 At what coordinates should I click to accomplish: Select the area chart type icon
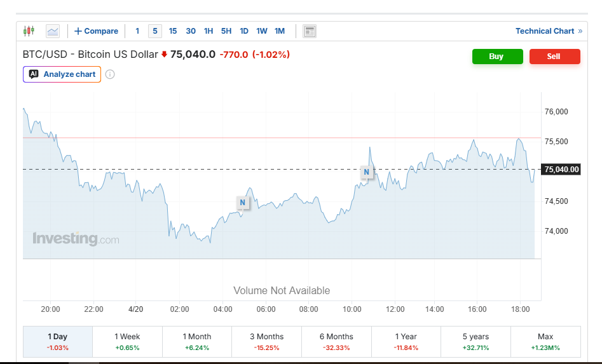[x=53, y=31]
